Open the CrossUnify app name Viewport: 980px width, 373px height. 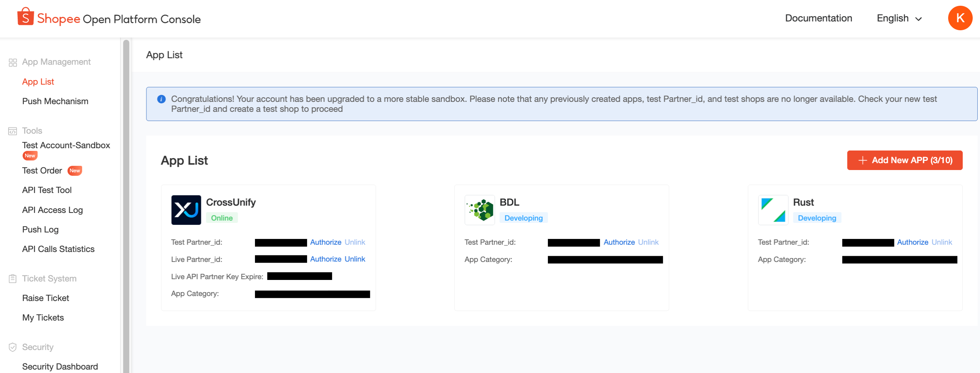tap(231, 202)
